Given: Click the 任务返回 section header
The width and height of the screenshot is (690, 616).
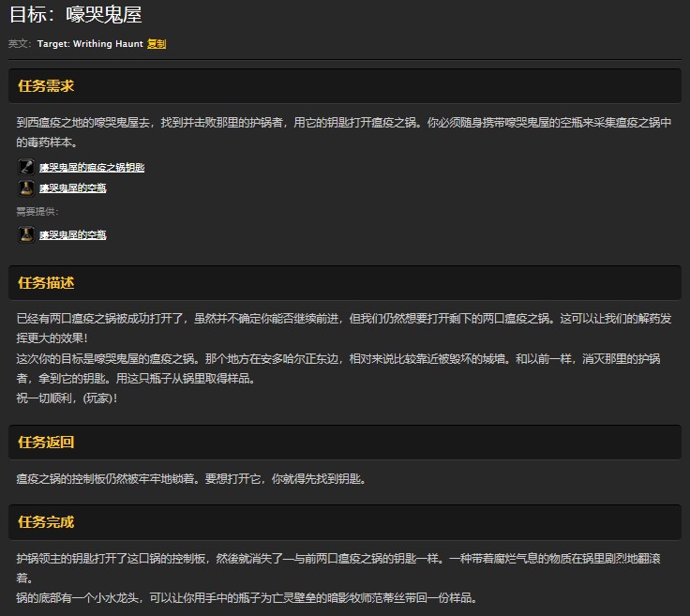Looking at the screenshot, I should click(x=46, y=443).
